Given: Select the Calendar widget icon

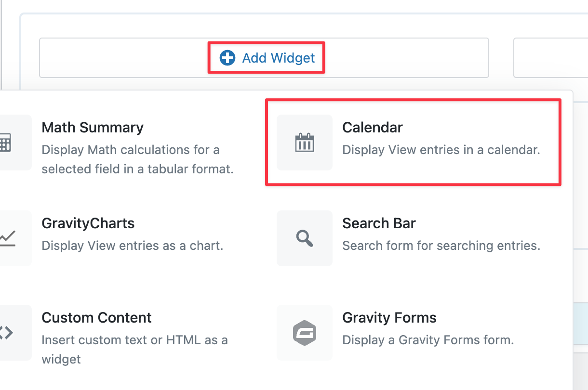Looking at the screenshot, I should (x=304, y=143).
